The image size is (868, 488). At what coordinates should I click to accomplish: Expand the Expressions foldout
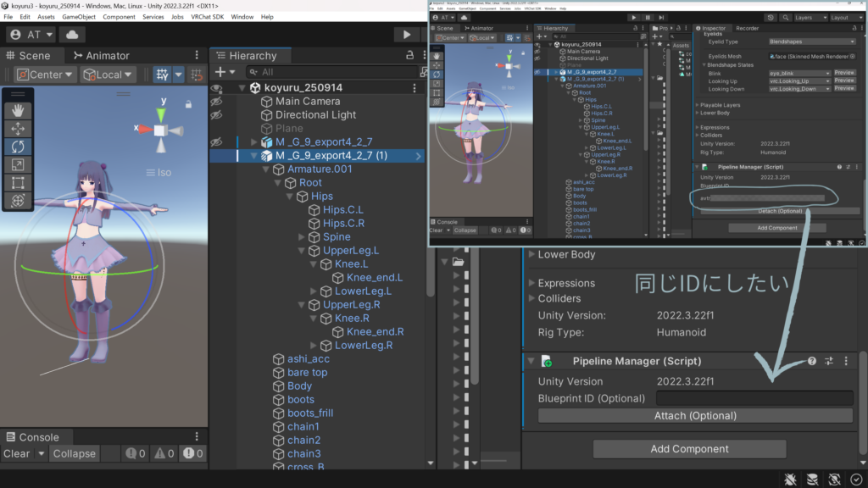531,283
